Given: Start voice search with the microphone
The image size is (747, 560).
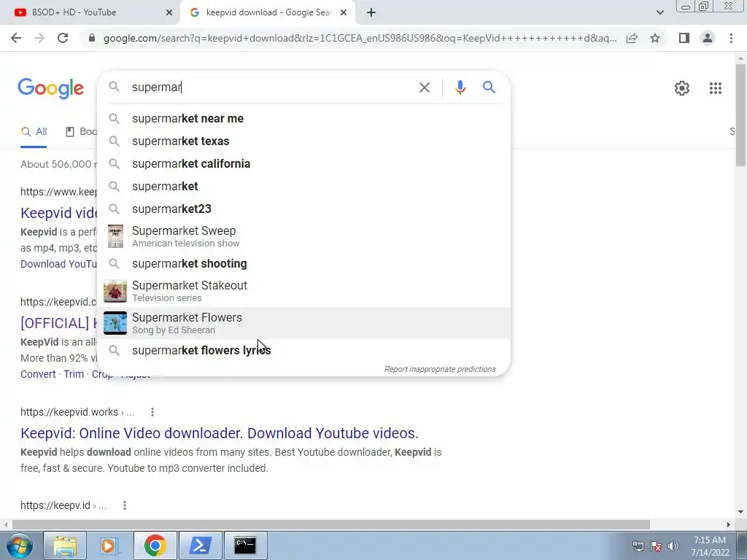Looking at the screenshot, I should (460, 87).
